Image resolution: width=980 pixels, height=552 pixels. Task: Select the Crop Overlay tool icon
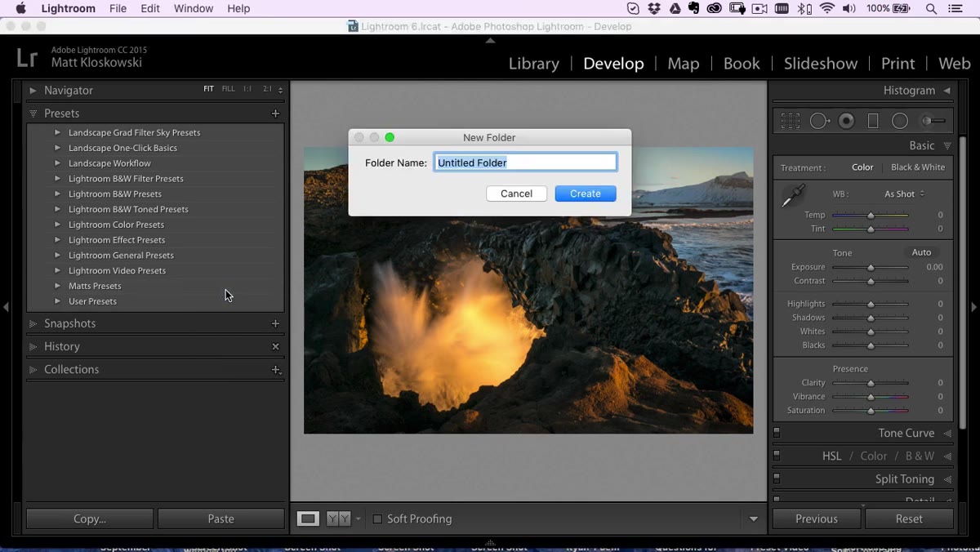790,121
